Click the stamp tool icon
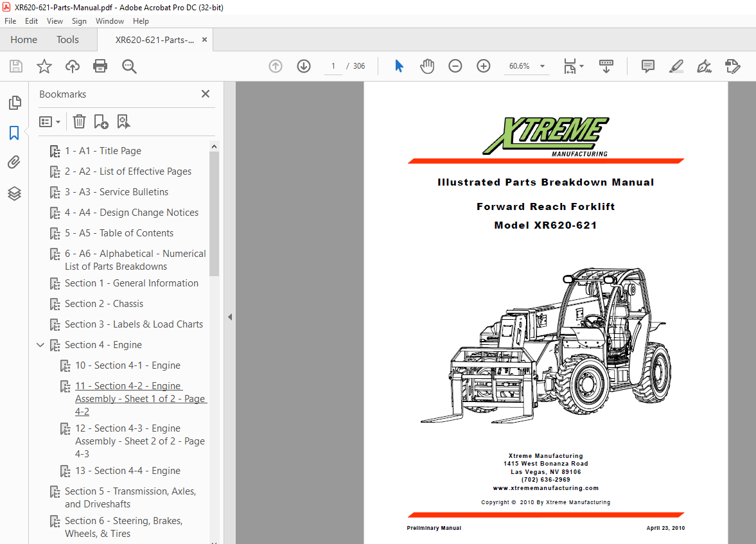756x544 pixels. 732,66
